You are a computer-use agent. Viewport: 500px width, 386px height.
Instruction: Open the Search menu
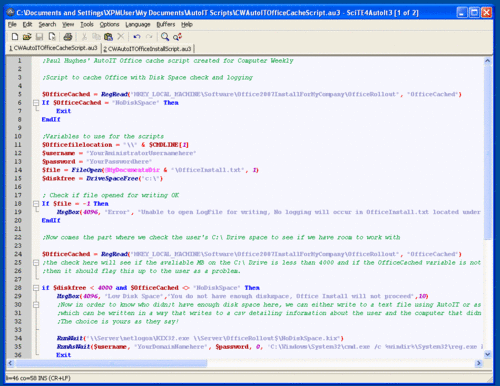(47, 24)
